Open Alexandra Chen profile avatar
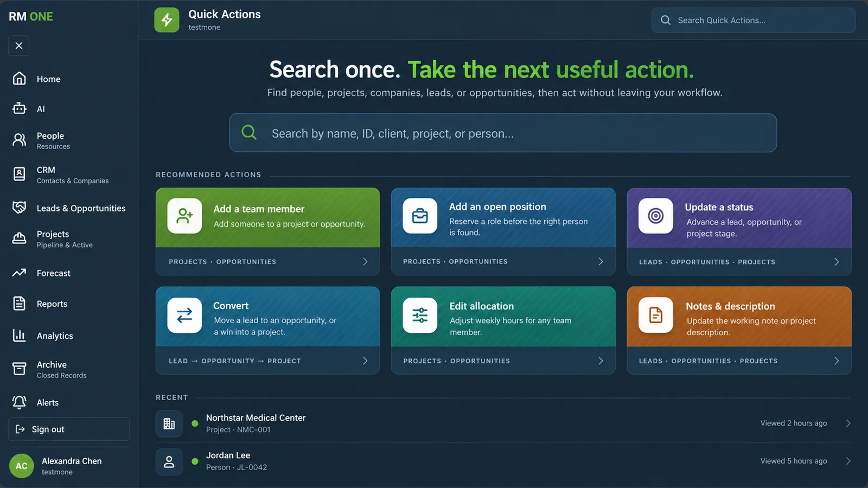The height and width of the screenshot is (488, 868). [x=22, y=466]
